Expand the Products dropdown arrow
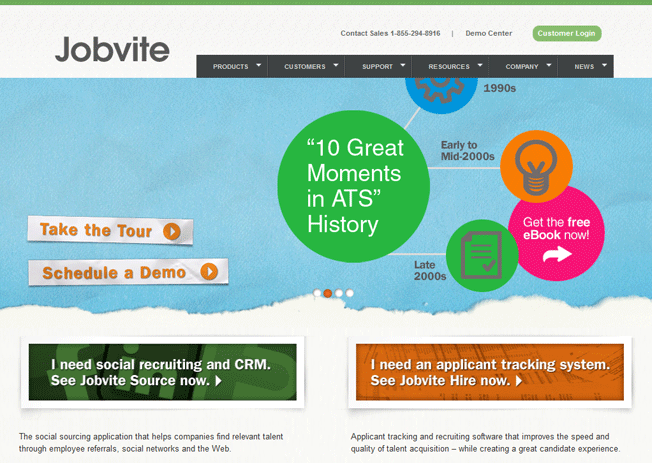The height and width of the screenshot is (463, 652). (x=259, y=65)
